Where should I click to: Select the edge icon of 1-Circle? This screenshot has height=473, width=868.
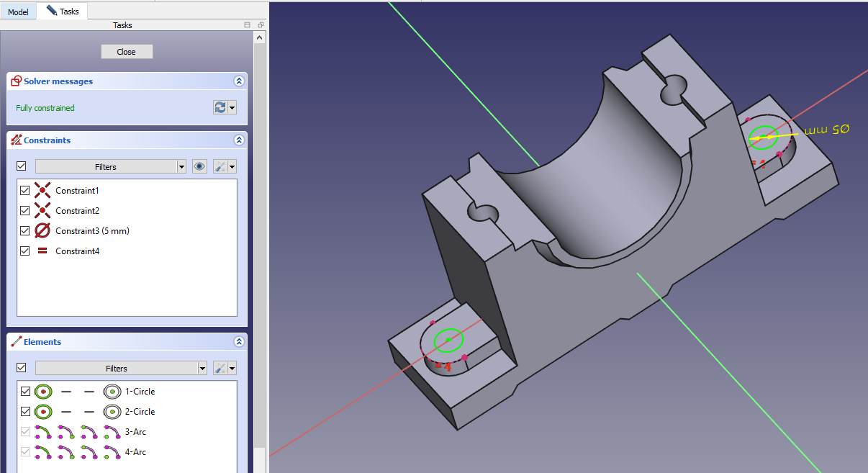(42, 392)
